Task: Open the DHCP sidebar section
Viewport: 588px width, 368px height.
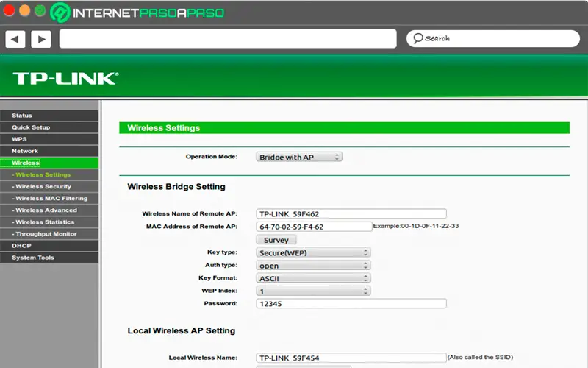Action: [49, 246]
